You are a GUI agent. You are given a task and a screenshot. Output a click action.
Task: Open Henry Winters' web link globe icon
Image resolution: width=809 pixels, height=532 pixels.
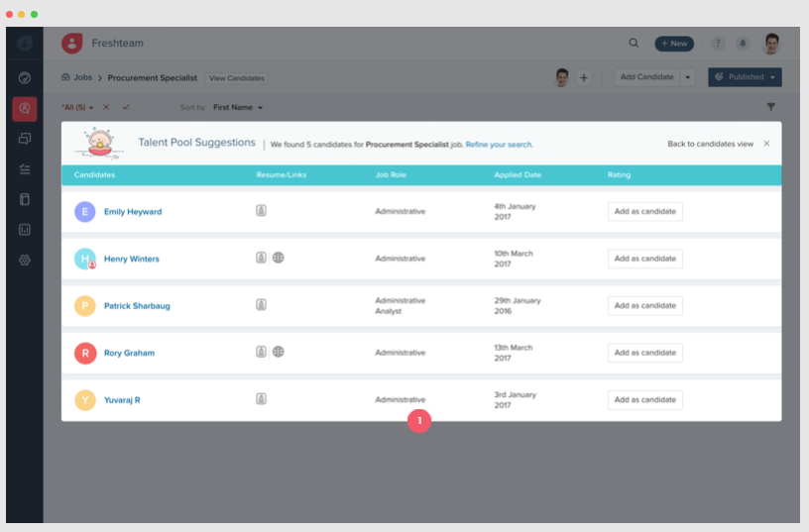coord(278,258)
